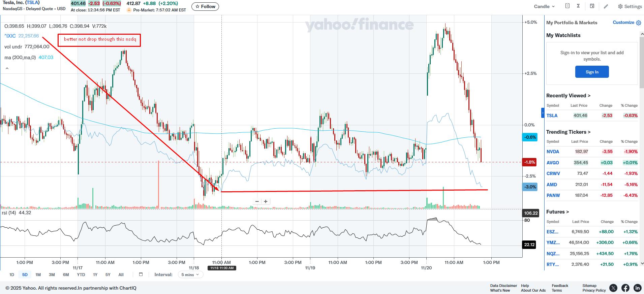Open the Help footer link
The width and height of the screenshot is (644, 294).
click(x=525, y=286)
